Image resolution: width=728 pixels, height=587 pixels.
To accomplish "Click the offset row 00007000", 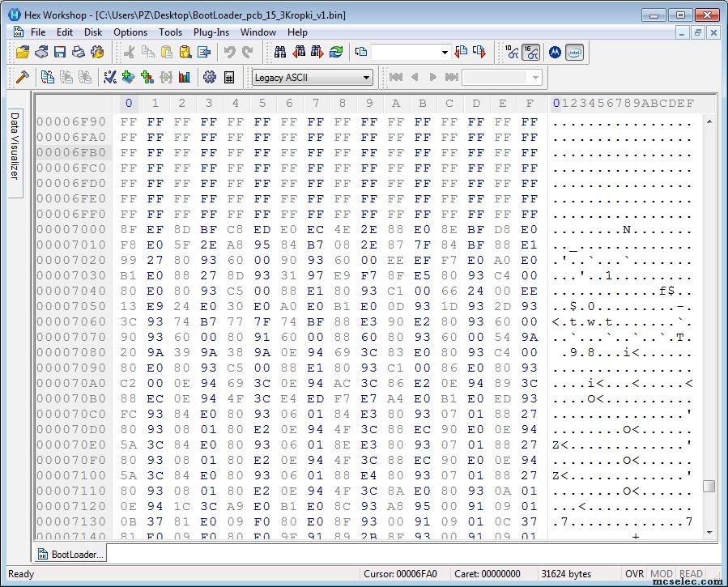I will pyautogui.click(x=71, y=229).
